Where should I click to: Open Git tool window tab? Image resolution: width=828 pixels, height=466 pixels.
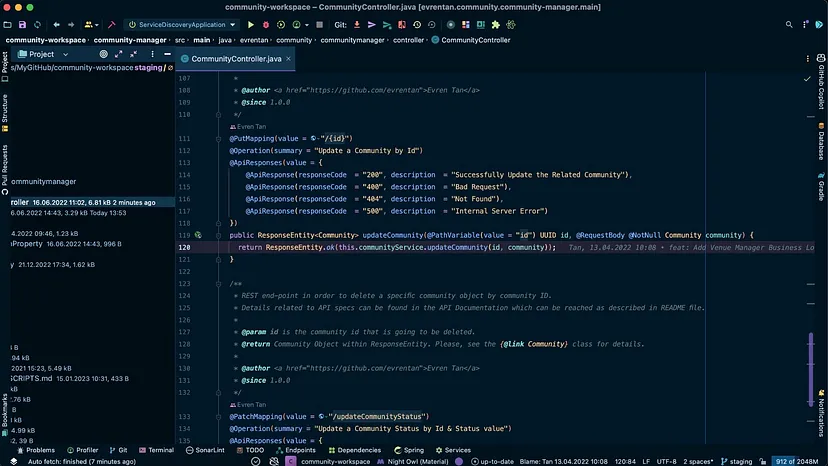(x=118, y=450)
